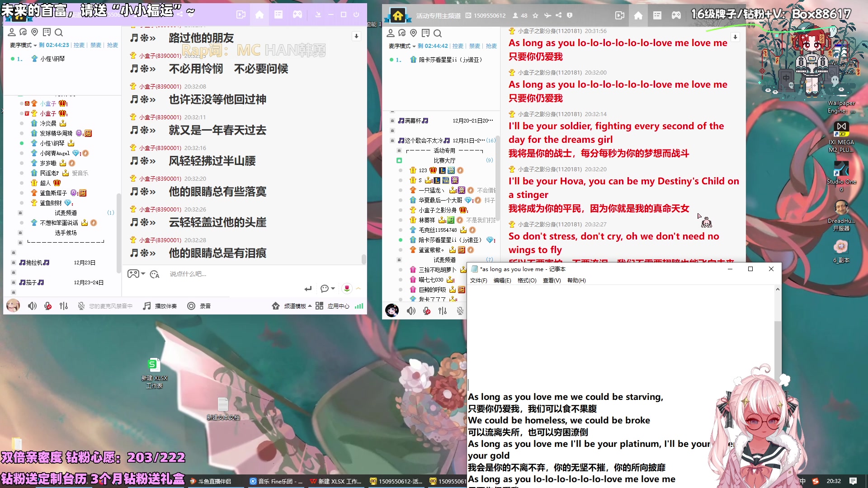Screen dimensions: 868x488
Task: Toggle muted microphone in right window bottom bar
Action: (x=427, y=311)
